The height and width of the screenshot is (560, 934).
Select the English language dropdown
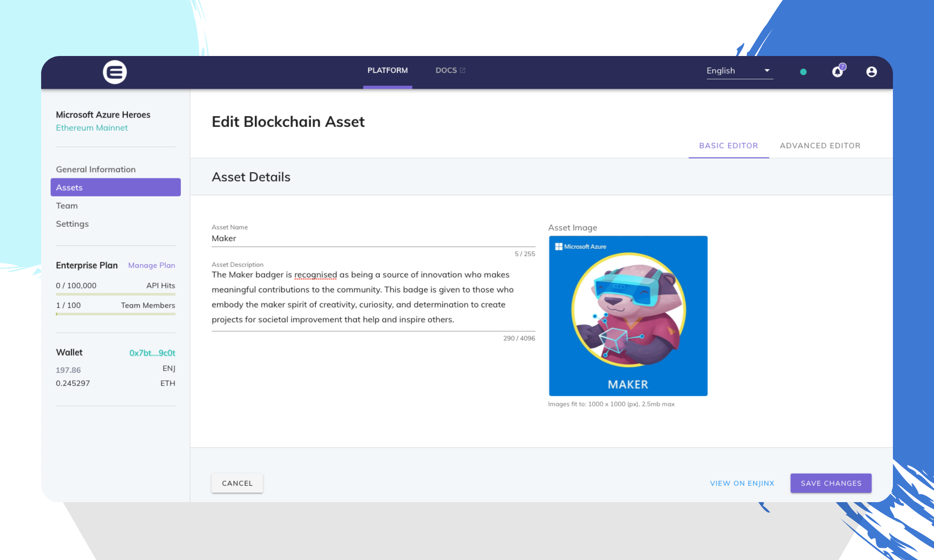pos(738,70)
